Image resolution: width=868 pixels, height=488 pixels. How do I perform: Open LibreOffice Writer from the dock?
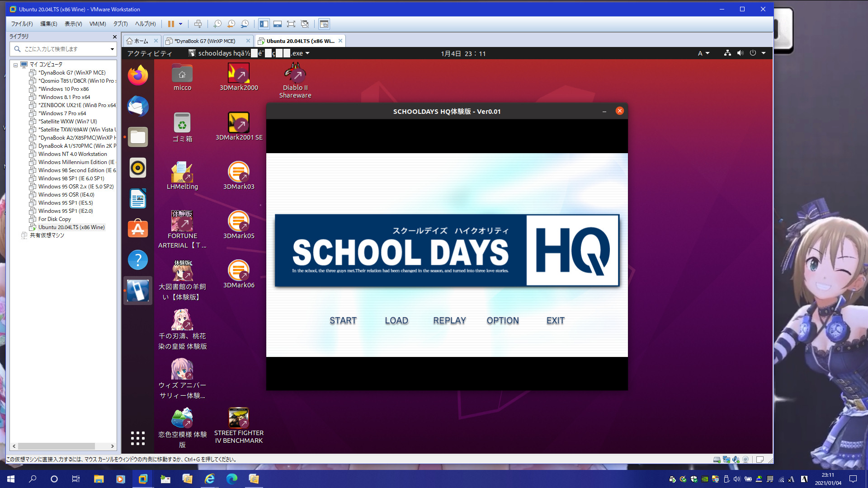coord(138,198)
